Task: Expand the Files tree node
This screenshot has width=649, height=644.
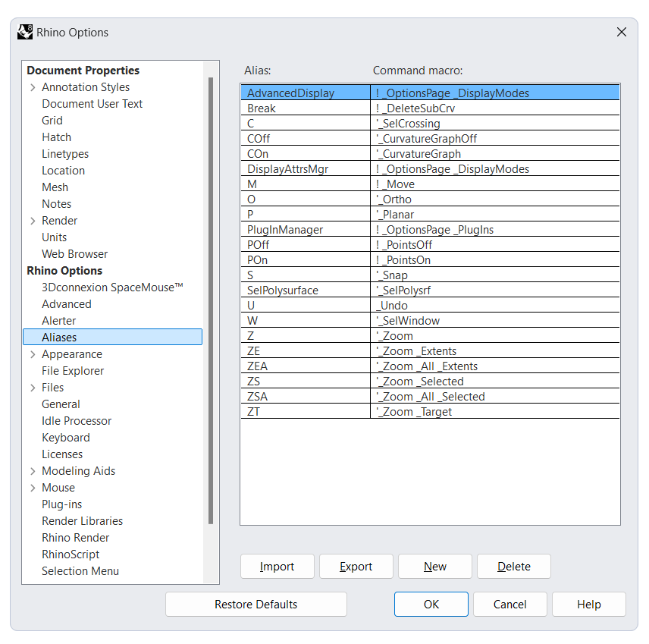Action: point(33,388)
